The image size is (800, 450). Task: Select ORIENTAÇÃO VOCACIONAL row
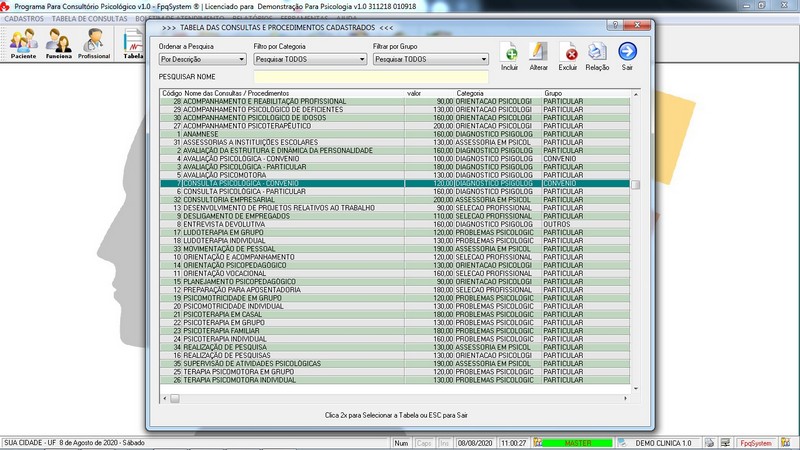coord(395,273)
